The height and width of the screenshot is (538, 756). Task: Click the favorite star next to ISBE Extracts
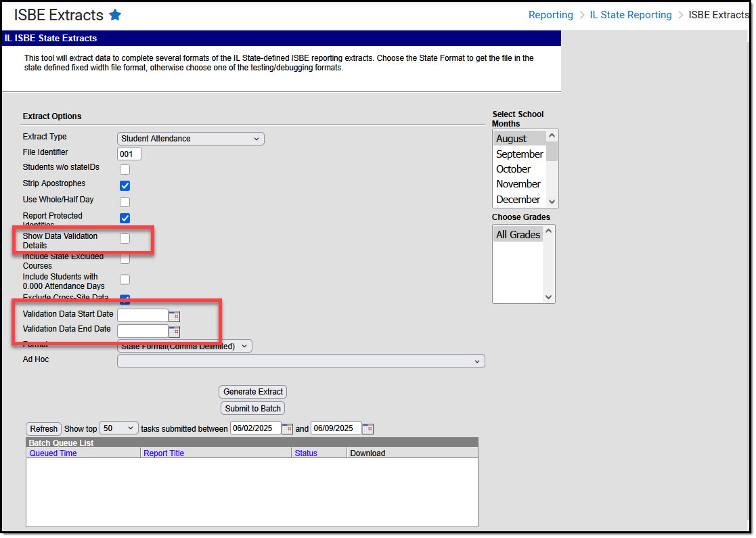click(115, 15)
